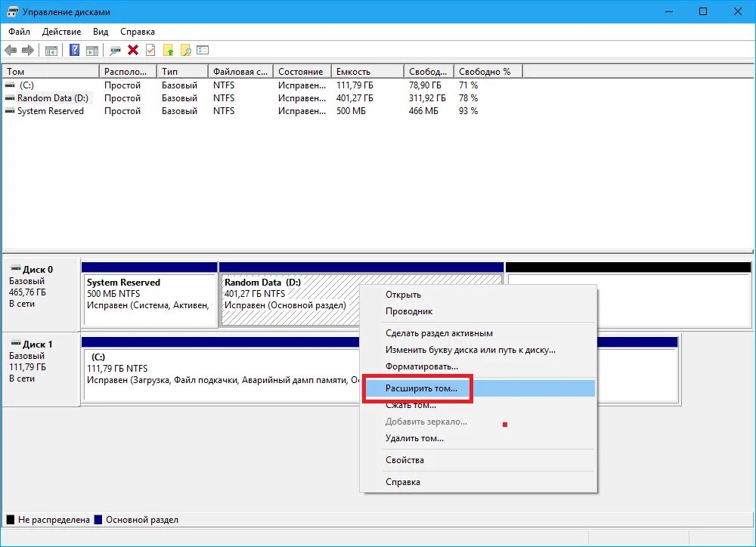Click drive icon beside System Reserved row
The width and height of the screenshot is (756, 547).
[10, 111]
